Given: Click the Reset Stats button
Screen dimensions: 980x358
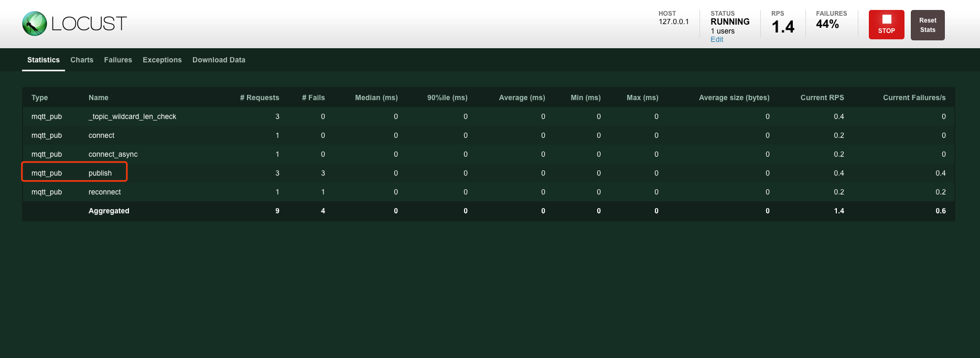Looking at the screenshot, I should (927, 25).
